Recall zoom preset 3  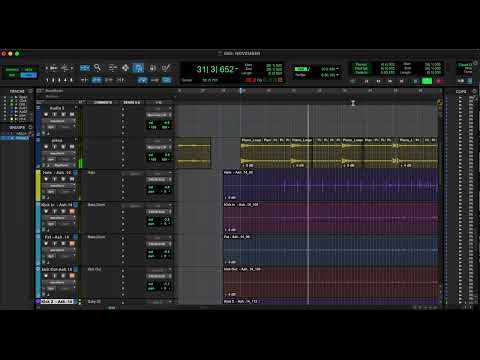[x=59, y=80]
